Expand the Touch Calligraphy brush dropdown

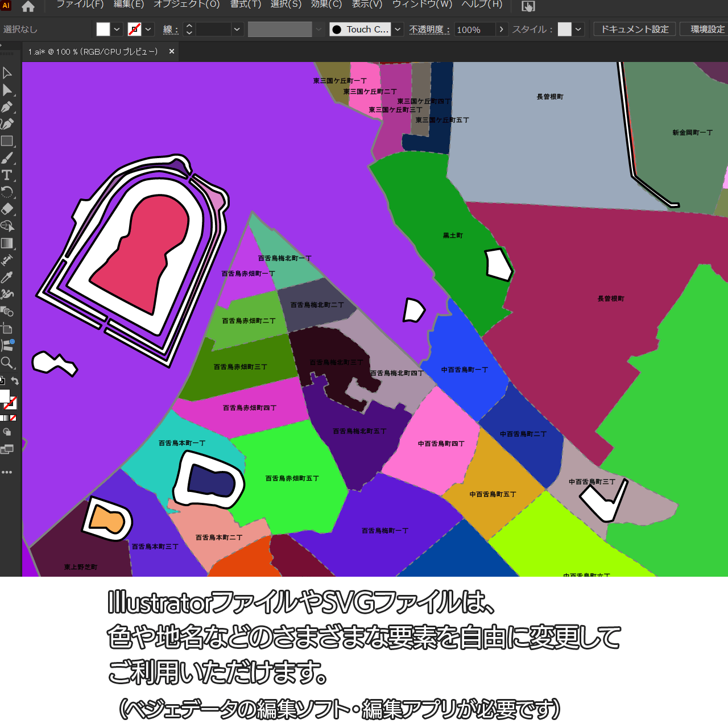(398, 29)
